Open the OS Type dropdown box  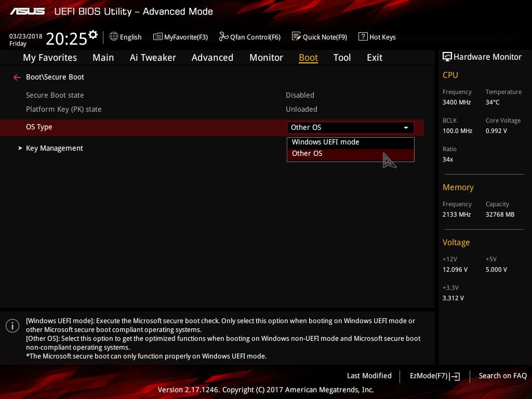click(x=351, y=128)
